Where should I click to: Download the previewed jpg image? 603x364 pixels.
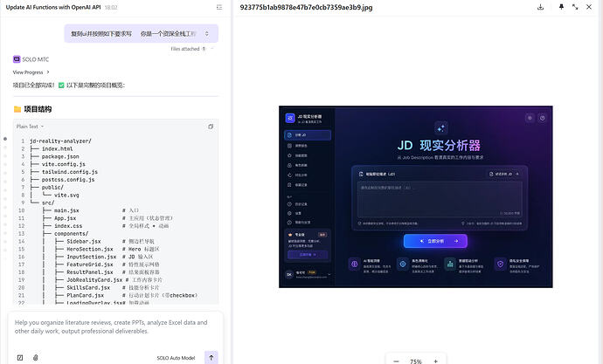pyautogui.click(x=540, y=6)
